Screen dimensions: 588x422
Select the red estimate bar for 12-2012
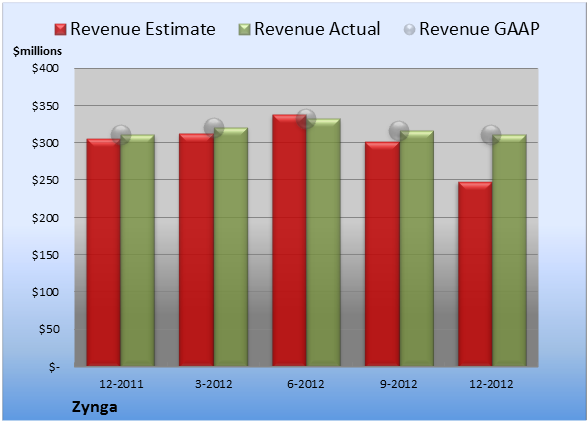(475, 274)
